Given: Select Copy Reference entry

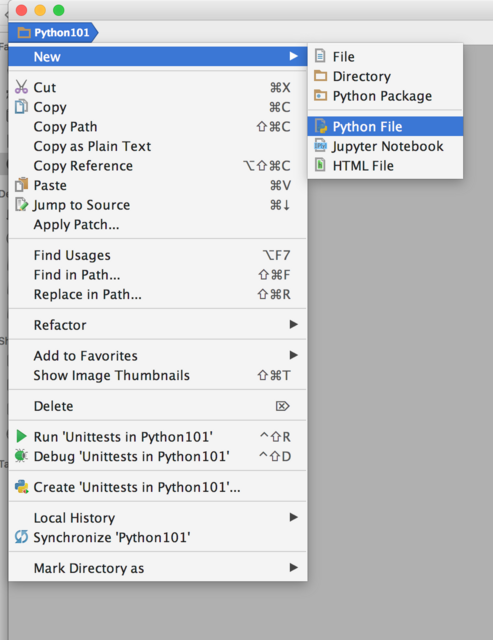Looking at the screenshot, I should tap(158, 166).
